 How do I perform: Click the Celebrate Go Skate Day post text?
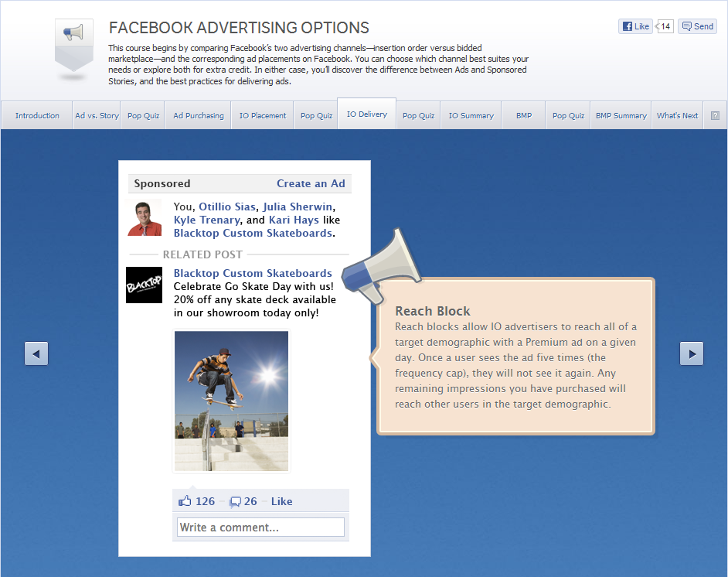254,299
